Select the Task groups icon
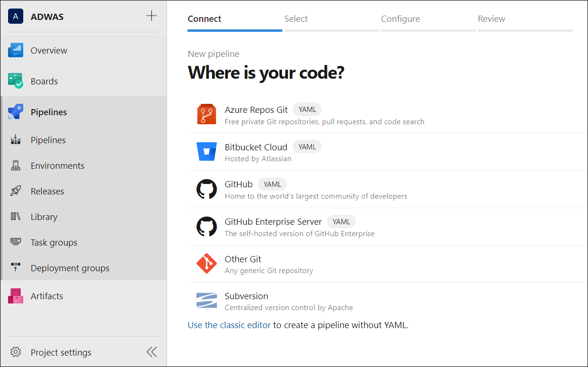This screenshot has width=588, height=367. 16,242
